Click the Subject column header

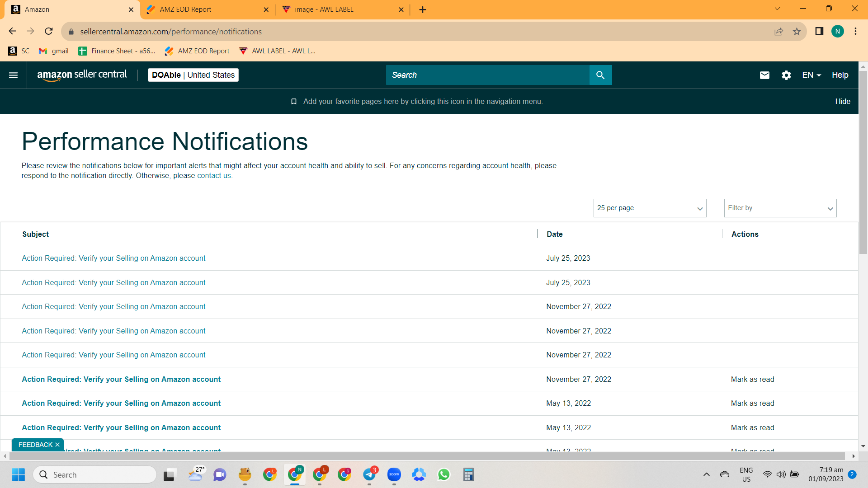click(x=36, y=234)
